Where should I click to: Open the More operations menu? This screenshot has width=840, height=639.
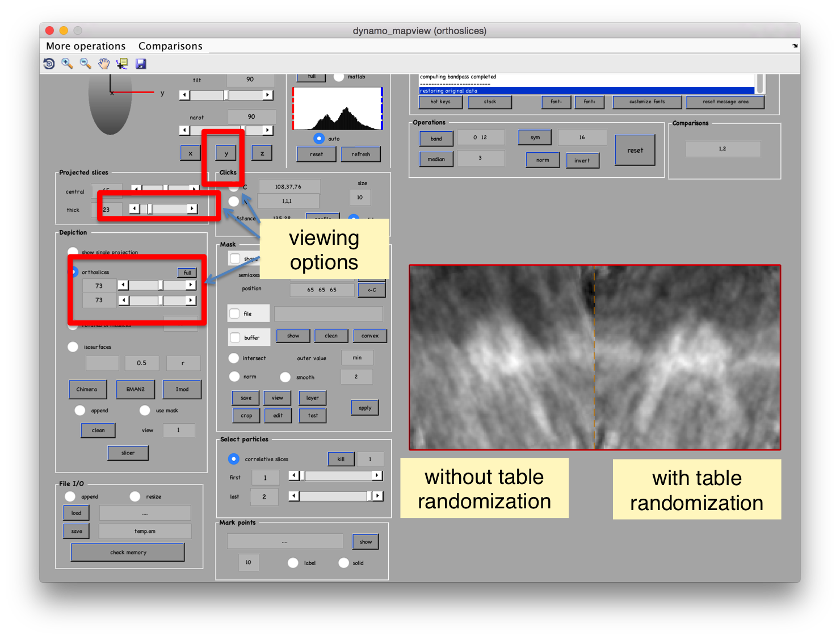(x=86, y=46)
